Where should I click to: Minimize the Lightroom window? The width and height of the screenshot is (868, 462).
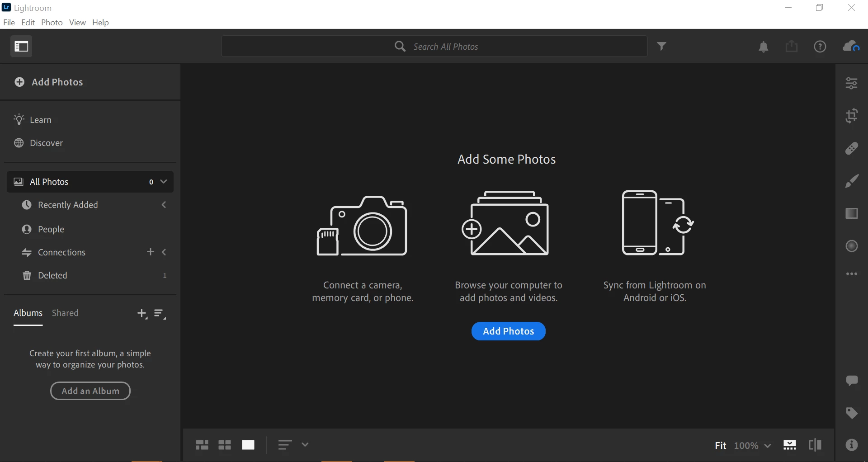tap(789, 8)
